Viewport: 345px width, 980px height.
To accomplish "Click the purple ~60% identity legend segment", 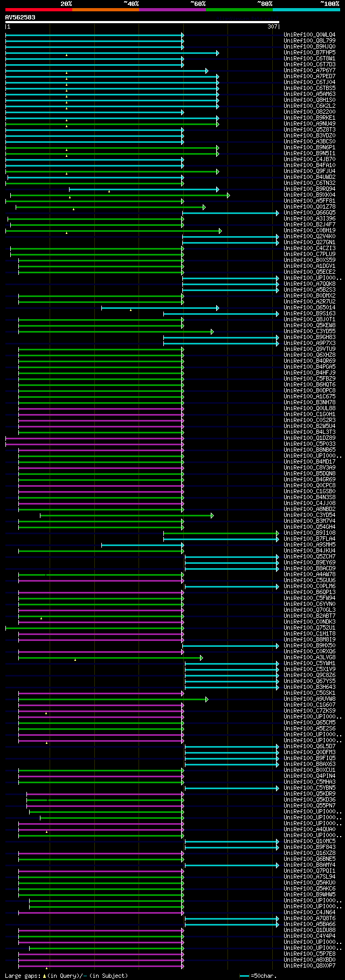I will click(x=172, y=10).
